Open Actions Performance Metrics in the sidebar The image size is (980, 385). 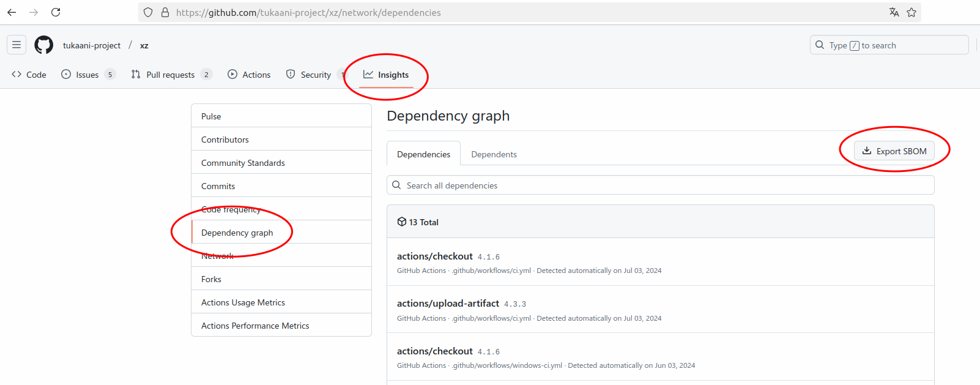[281, 325]
